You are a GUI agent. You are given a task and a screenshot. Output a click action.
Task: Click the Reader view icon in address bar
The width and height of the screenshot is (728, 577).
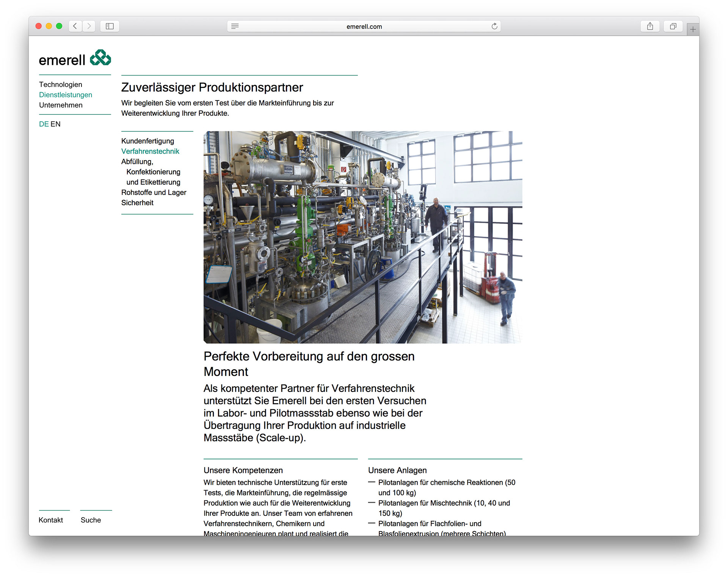[x=235, y=26]
